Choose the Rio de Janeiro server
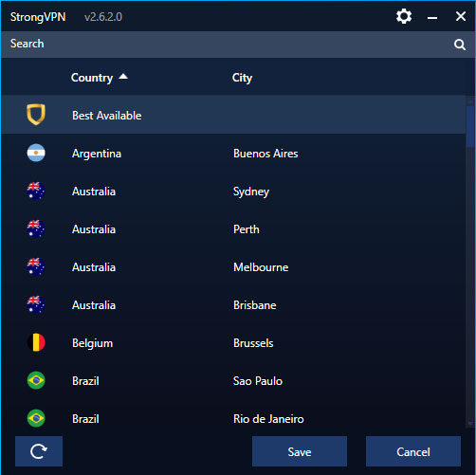Viewport: 476px width, 475px height. (268, 419)
